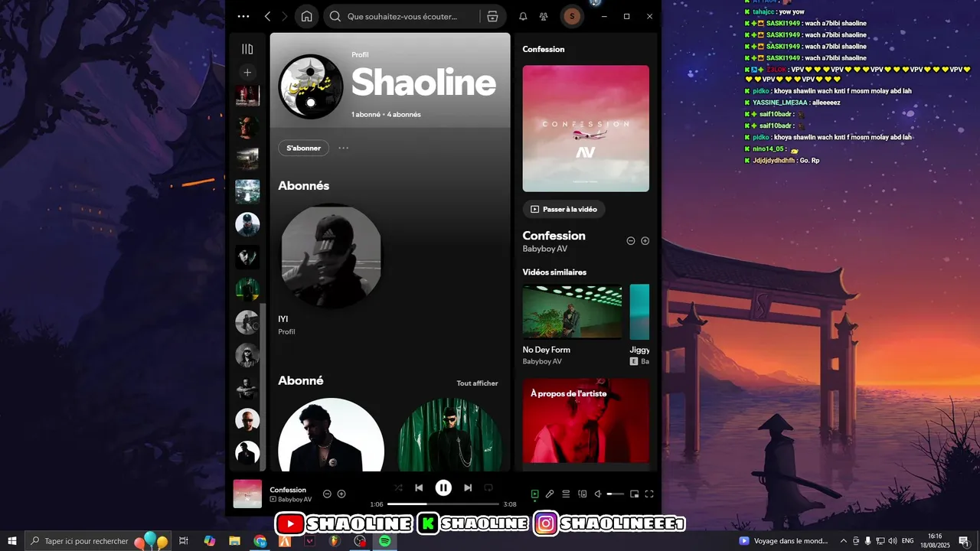The height and width of the screenshot is (551, 980).
Task: Click the 'Confession' title in the bottom bar
Action: click(288, 490)
